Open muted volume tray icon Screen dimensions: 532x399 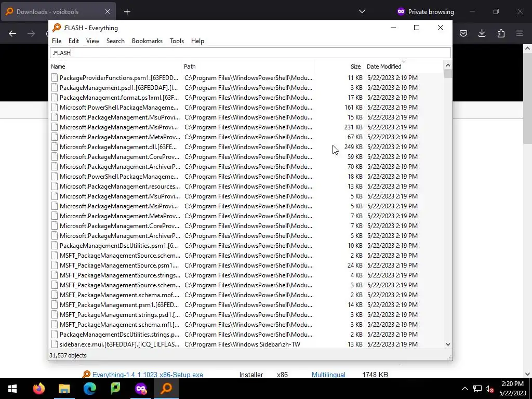click(489, 389)
